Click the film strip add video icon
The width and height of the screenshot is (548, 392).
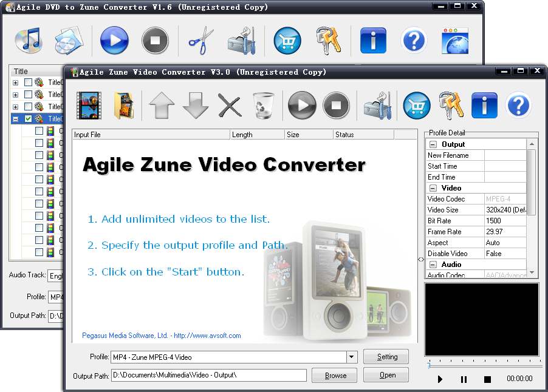pos(89,105)
